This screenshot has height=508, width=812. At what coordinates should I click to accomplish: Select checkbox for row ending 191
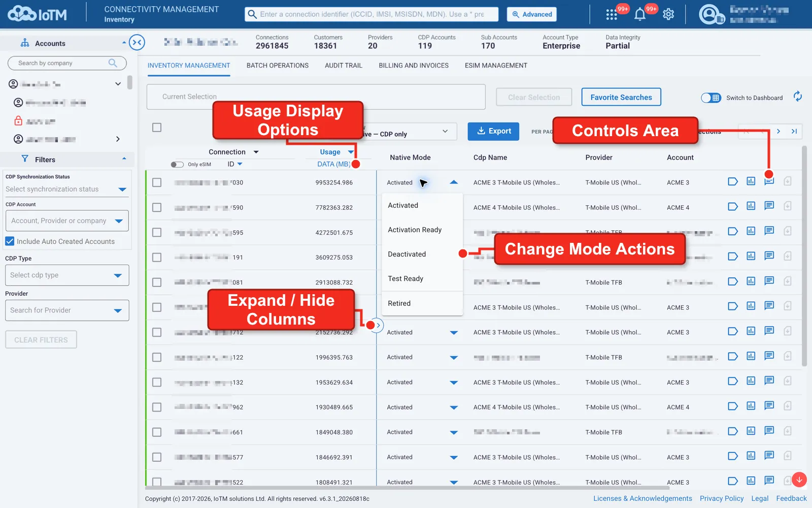coord(157,257)
